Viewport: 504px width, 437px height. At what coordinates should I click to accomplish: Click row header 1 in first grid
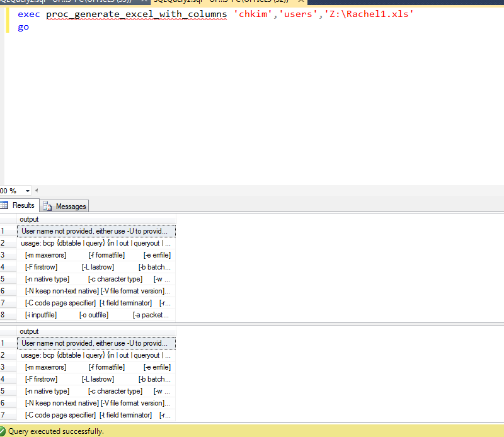(x=8, y=231)
